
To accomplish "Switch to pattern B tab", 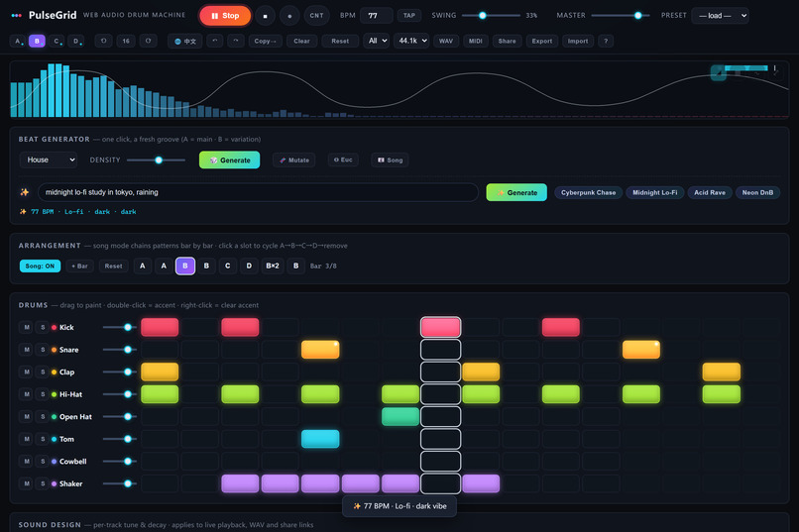I will (37, 42).
